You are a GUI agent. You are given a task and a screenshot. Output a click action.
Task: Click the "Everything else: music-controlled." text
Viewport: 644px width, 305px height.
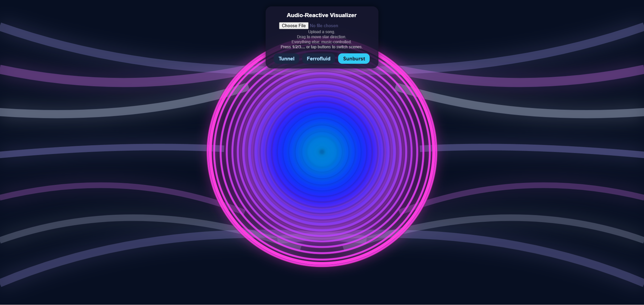coord(321,42)
